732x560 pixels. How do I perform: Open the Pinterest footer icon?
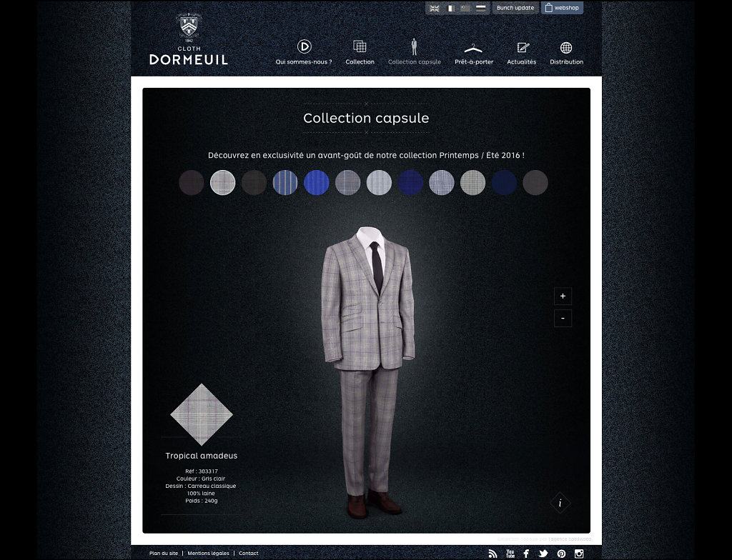click(x=561, y=554)
